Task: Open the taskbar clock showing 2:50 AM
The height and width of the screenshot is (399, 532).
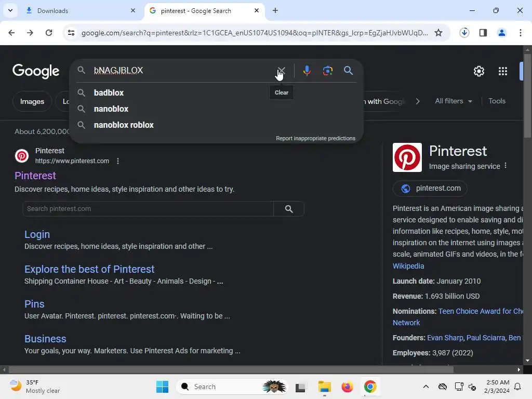Action: click(x=497, y=387)
